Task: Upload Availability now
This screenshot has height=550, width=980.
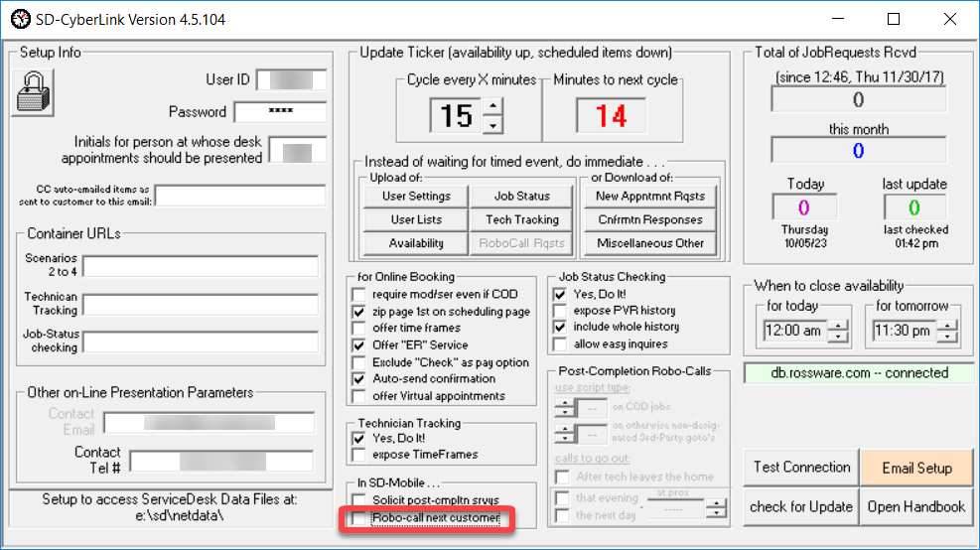Action: (416, 243)
